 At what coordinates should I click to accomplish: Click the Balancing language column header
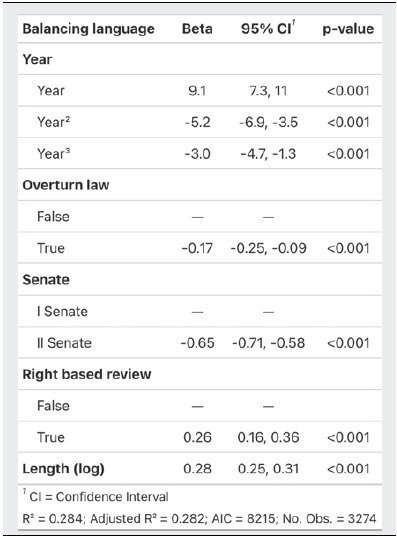click(x=89, y=29)
